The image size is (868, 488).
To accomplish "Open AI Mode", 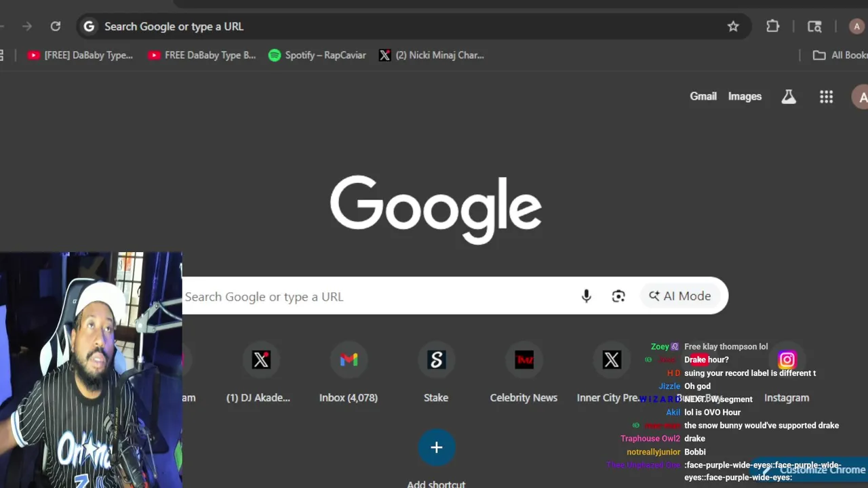I will coord(680,296).
